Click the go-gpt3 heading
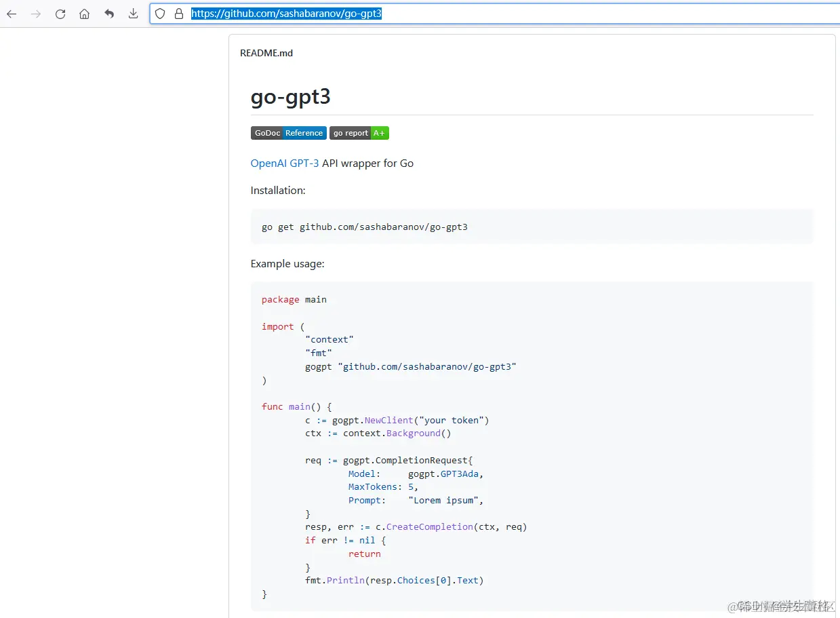The height and width of the screenshot is (618, 840). pos(291,97)
